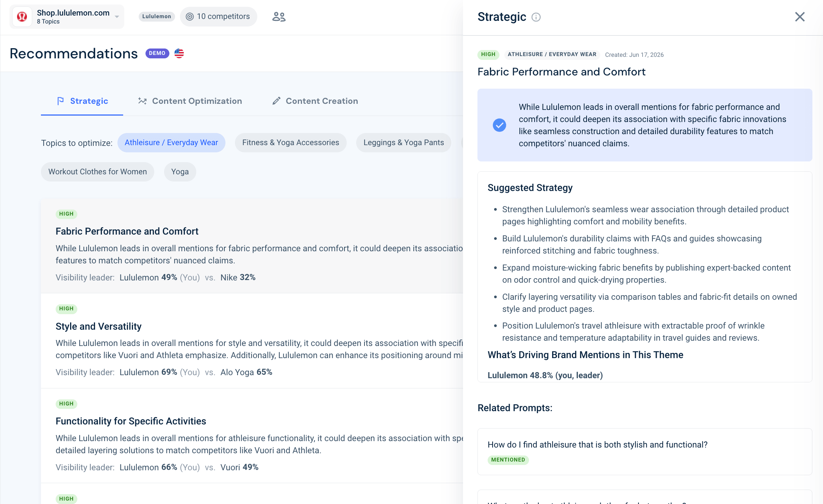Open prompt about stylish and functional athleisure
Image resolution: width=823 pixels, height=504 pixels.
(645, 452)
